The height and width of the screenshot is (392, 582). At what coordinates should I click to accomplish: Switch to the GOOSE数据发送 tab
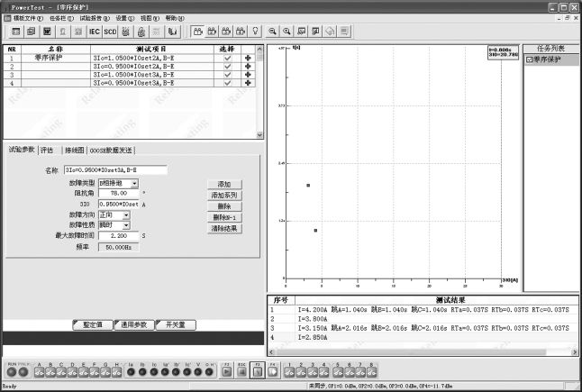tap(110, 150)
